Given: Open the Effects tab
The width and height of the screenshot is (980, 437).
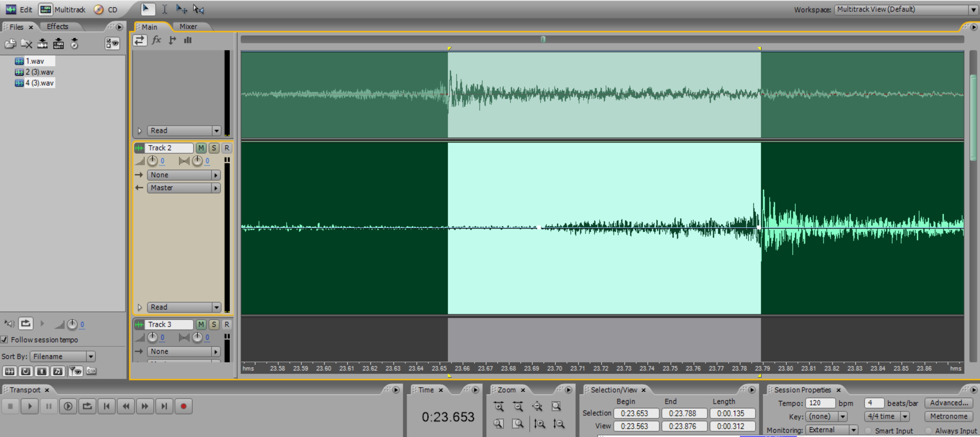Looking at the screenshot, I should [57, 27].
